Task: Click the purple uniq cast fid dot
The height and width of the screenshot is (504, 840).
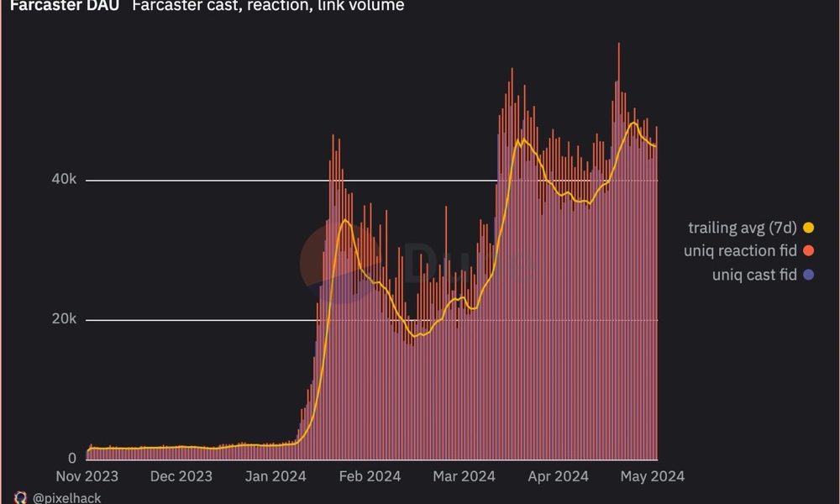Action: [x=808, y=275]
